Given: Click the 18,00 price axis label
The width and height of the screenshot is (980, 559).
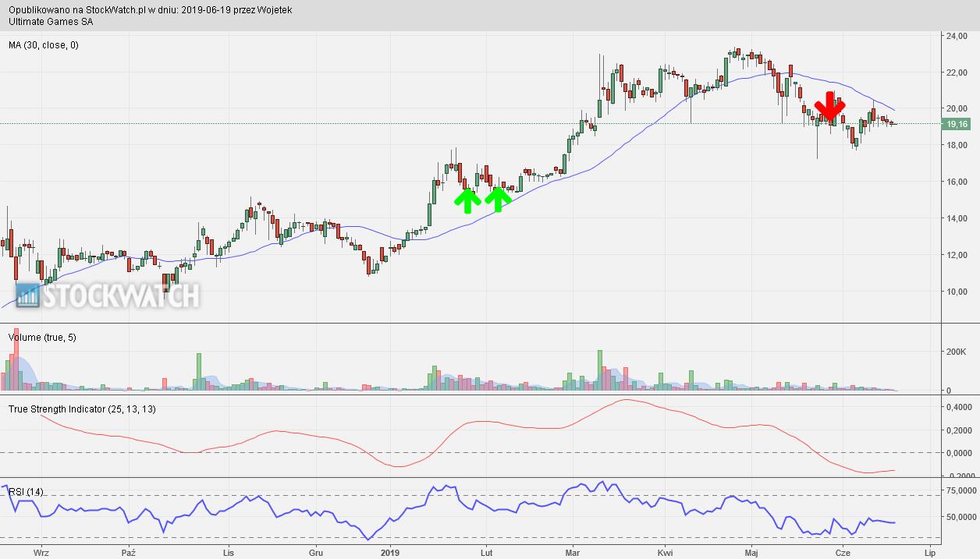Looking at the screenshot, I should click(x=957, y=146).
